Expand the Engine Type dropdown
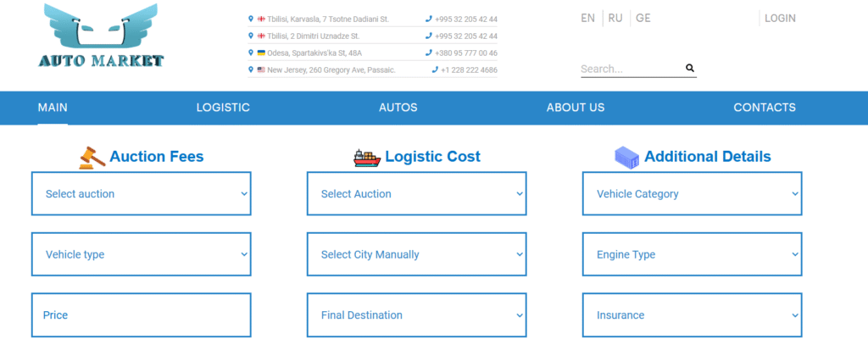This screenshot has height=356, width=868. coord(692,254)
